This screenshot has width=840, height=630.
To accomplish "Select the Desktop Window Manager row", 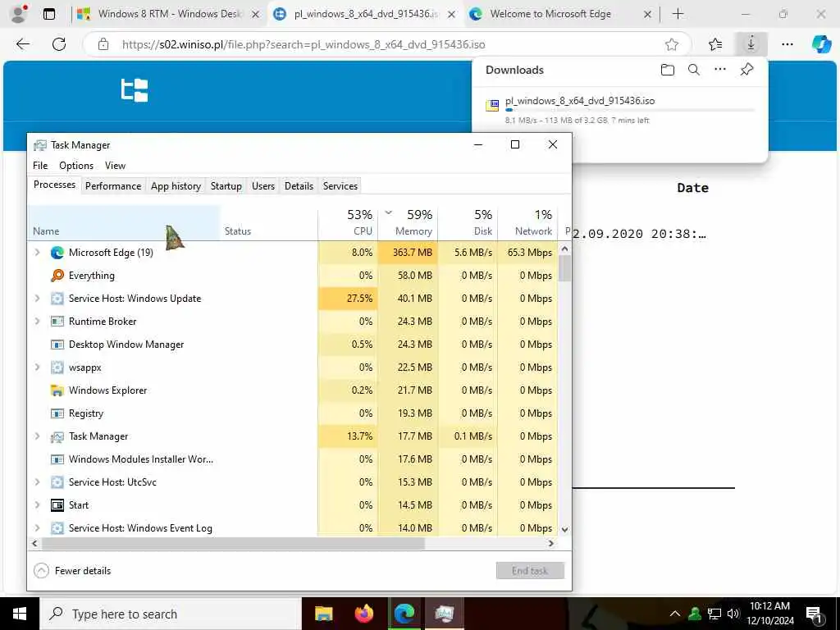I will pyautogui.click(x=293, y=345).
